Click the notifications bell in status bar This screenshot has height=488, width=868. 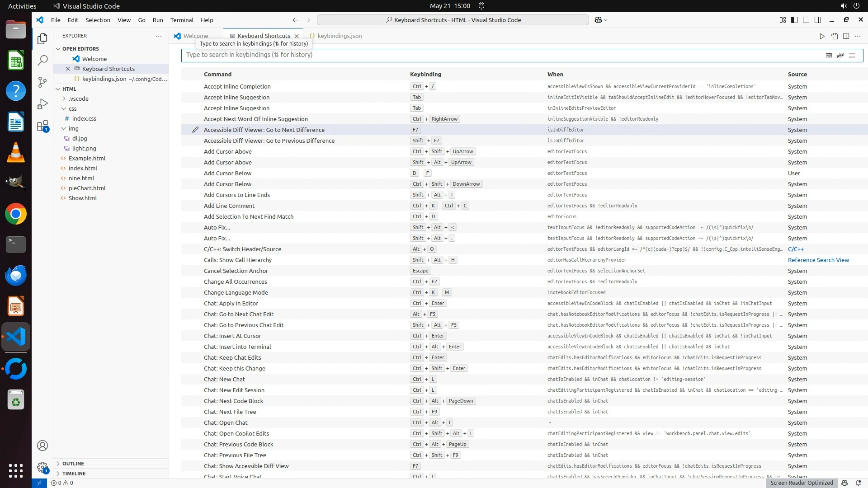858,483
